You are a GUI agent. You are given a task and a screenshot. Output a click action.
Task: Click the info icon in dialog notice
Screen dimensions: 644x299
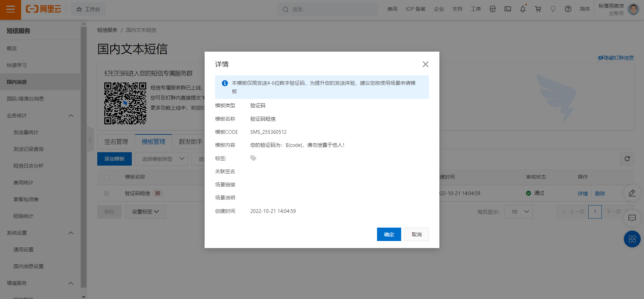point(225,83)
